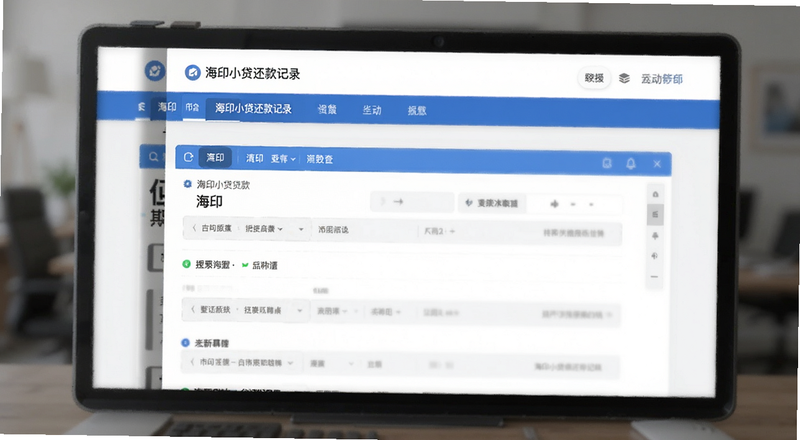Click the back chevron in the green-check section row

click(x=192, y=309)
